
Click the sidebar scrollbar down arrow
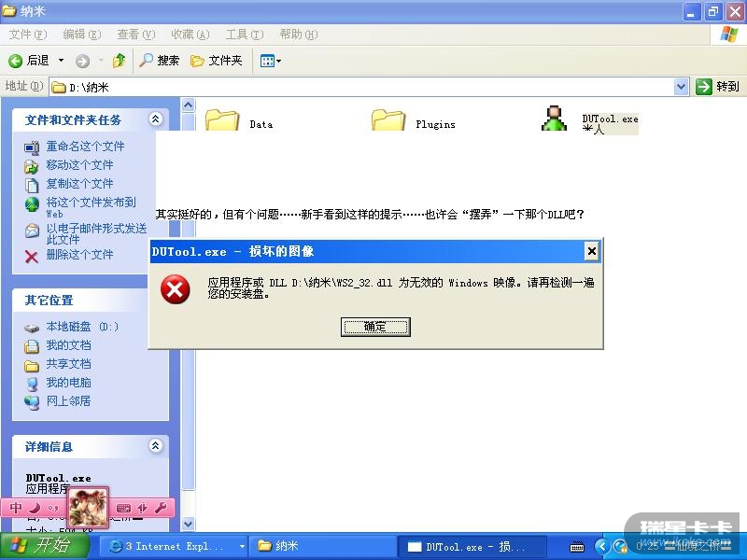(189, 524)
